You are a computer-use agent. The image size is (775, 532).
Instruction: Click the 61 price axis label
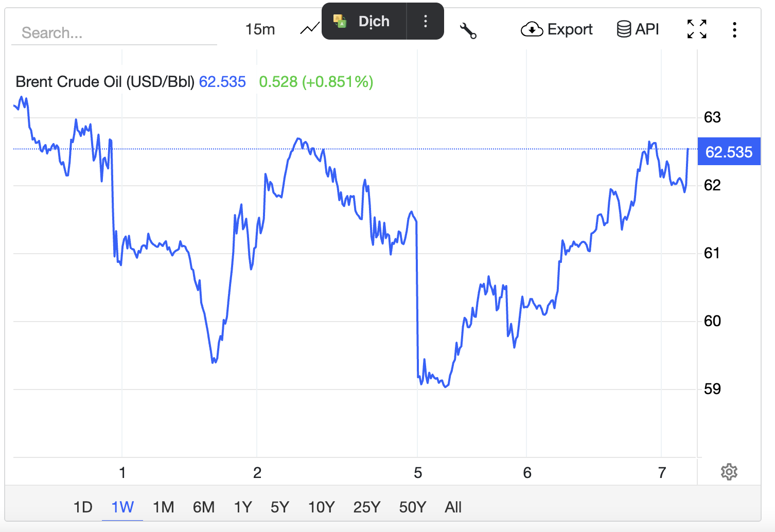(712, 253)
